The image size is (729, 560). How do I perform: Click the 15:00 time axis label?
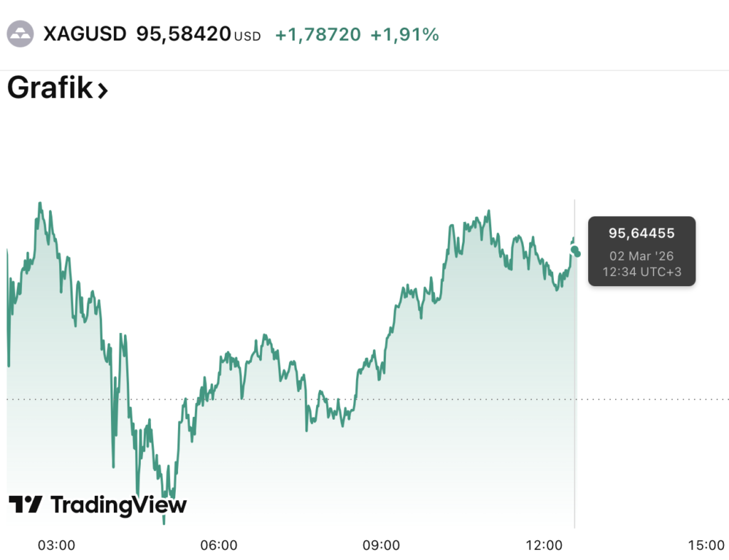pos(706,545)
